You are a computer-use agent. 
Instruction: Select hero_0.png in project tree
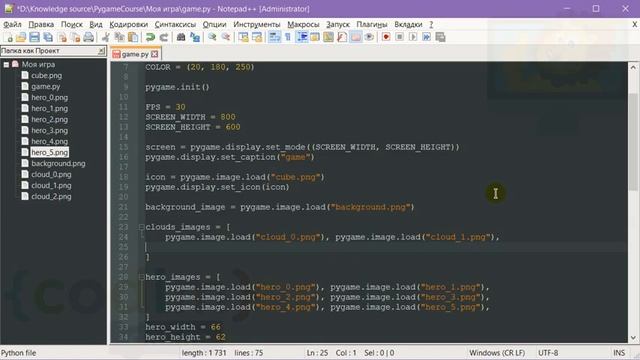pos(49,98)
